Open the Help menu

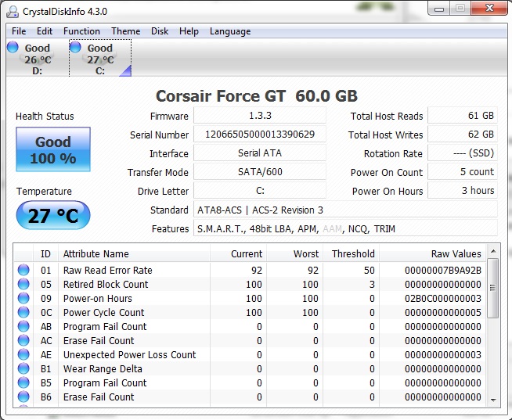point(189,31)
